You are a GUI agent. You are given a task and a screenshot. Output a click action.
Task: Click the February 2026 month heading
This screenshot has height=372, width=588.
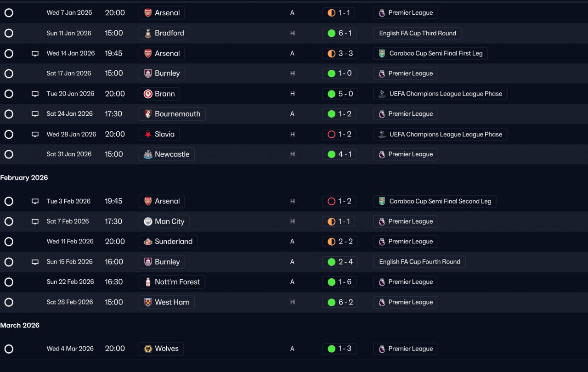click(x=24, y=178)
